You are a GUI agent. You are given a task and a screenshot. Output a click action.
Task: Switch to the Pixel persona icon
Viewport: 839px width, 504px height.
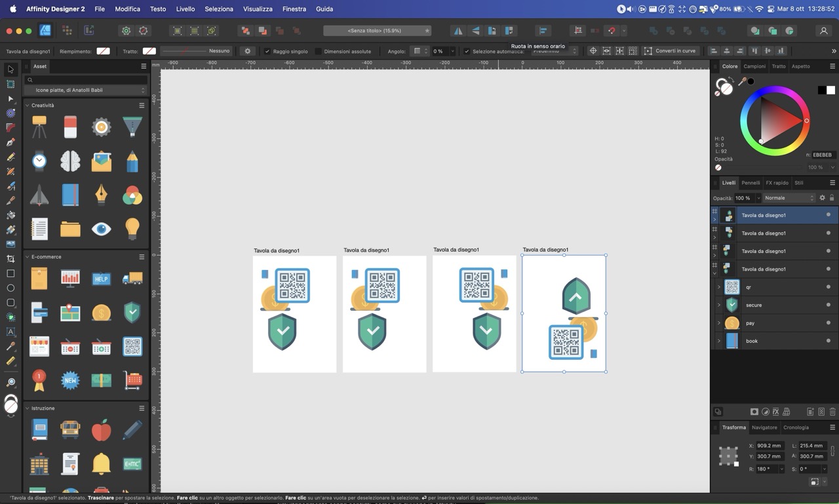pyautogui.click(x=67, y=31)
